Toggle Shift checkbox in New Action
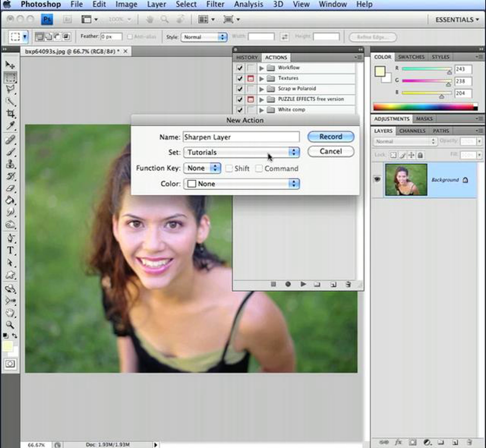 (229, 168)
